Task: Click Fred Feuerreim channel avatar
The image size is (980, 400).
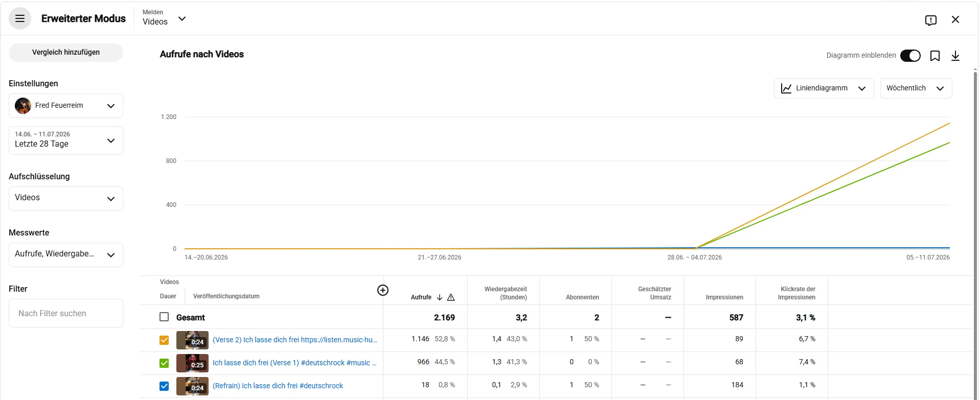Action: [x=23, y=106]
